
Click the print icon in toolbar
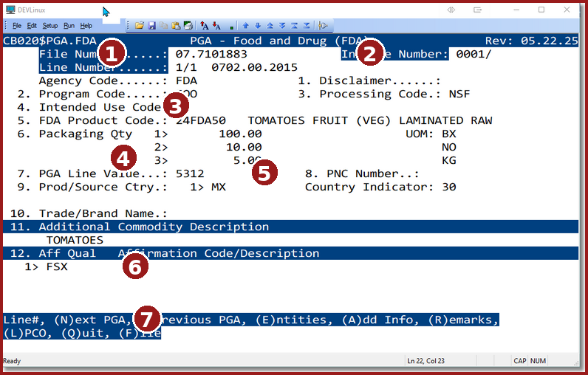click(188, 25)
